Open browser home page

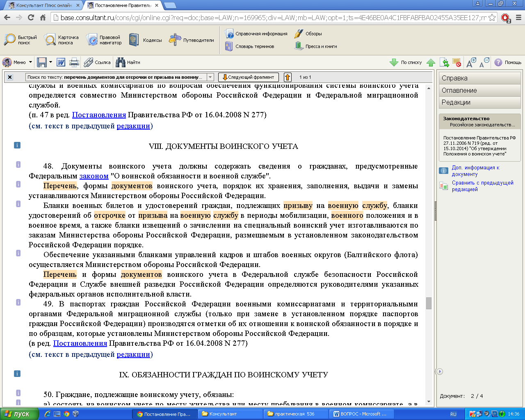pos(43,18)
